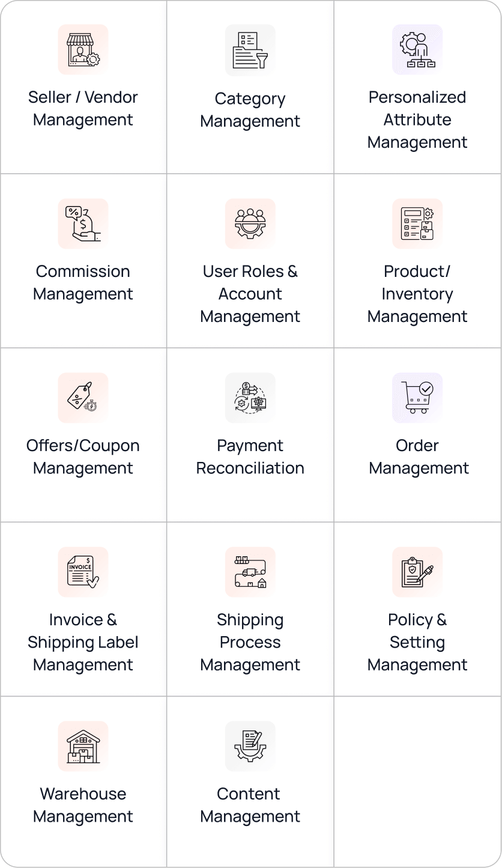The height and width of the screenshot is (868, 502).
Task: Click the "Warehouse Management" text label
Action: click(83, 805)
